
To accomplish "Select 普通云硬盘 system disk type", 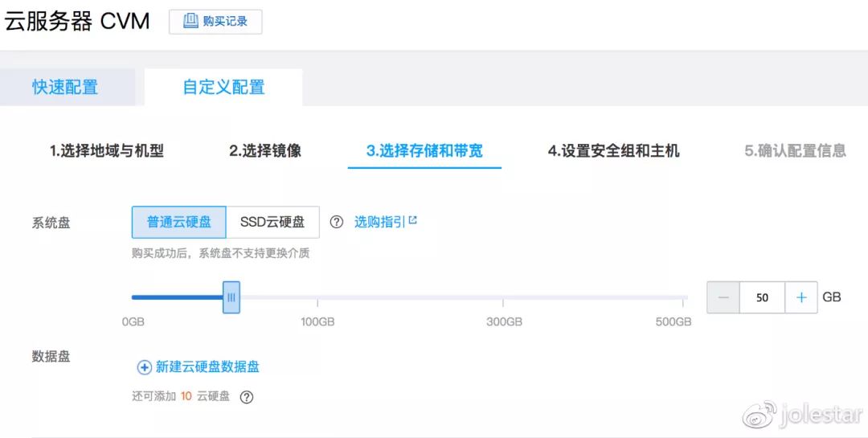I will [178, 222].
